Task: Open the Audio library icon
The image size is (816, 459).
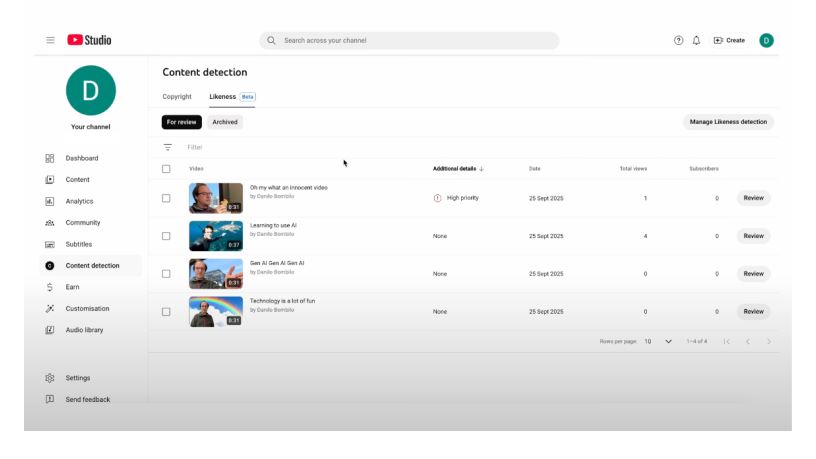Action: pos(49,330)
